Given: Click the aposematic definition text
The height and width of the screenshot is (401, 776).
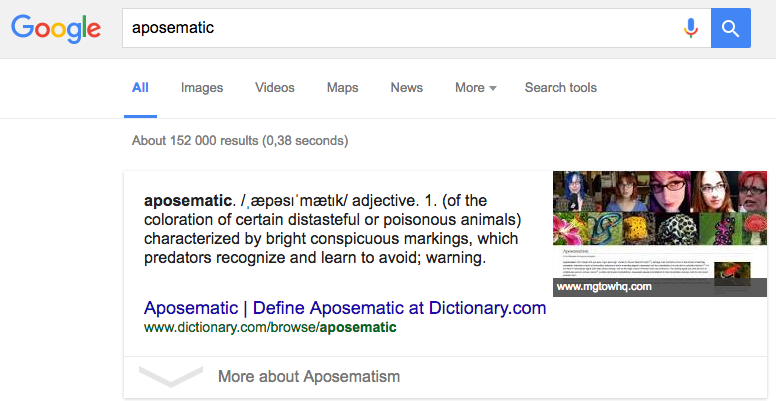Looking at the screenshot, I should coord(333,229).
